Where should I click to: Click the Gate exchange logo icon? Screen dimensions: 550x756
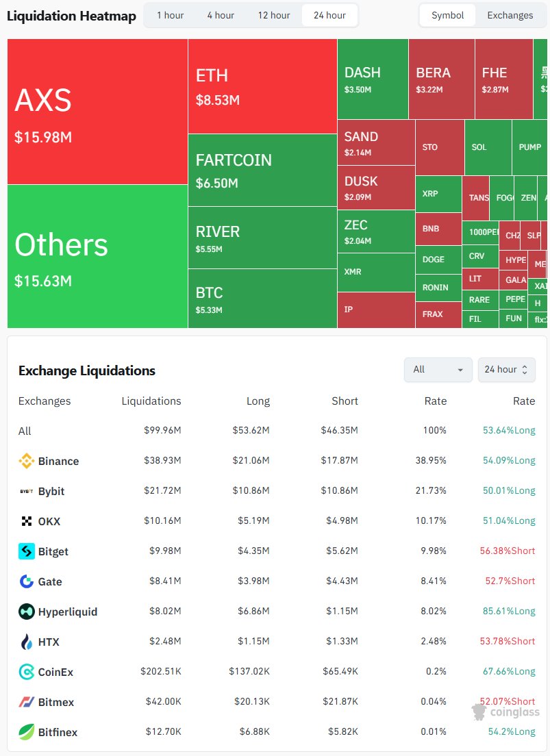[26, 581]
